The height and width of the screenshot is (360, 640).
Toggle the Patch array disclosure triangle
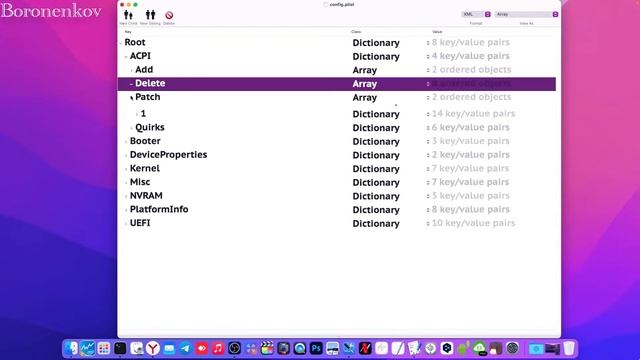[131, 98]
